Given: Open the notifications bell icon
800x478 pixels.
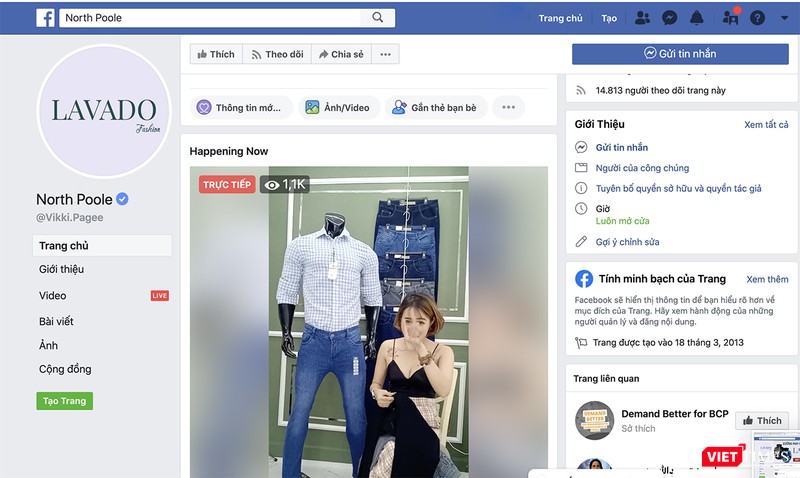Looking at the screenshot, I should click(x=696, y=18).
